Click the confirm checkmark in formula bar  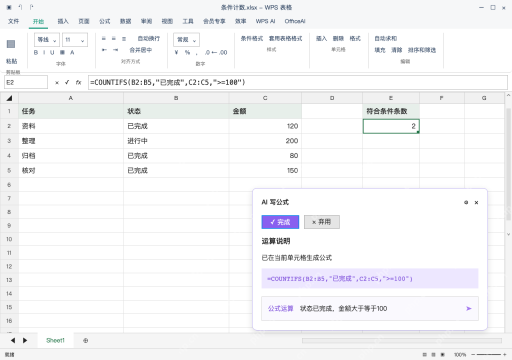pos(67,82)
